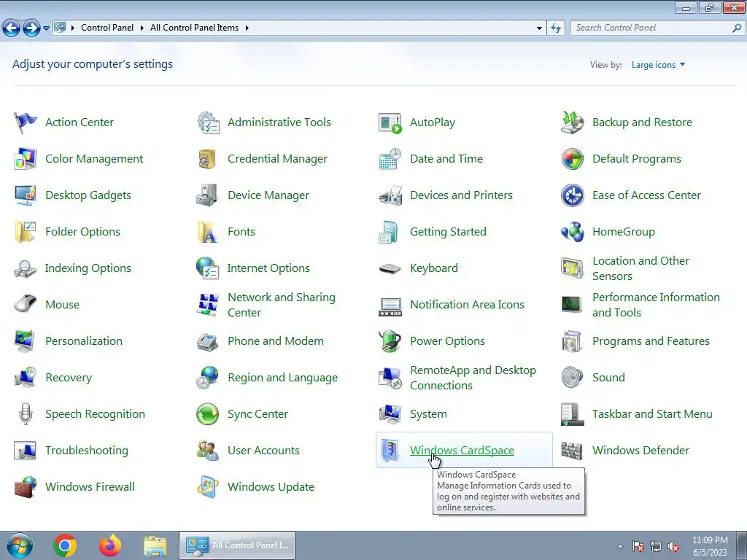Launch Google Chrome from the taskbar
Screen dimensions: 747x560
pos(65,545)
